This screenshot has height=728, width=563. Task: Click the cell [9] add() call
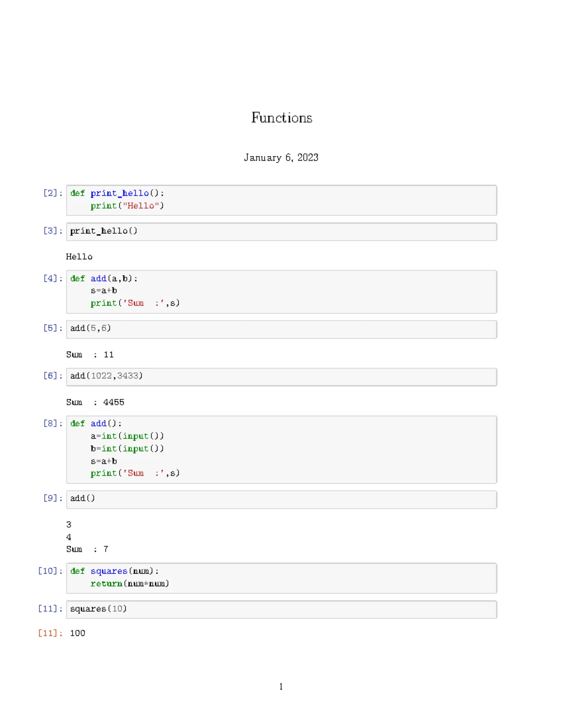(x=281, y=500)
